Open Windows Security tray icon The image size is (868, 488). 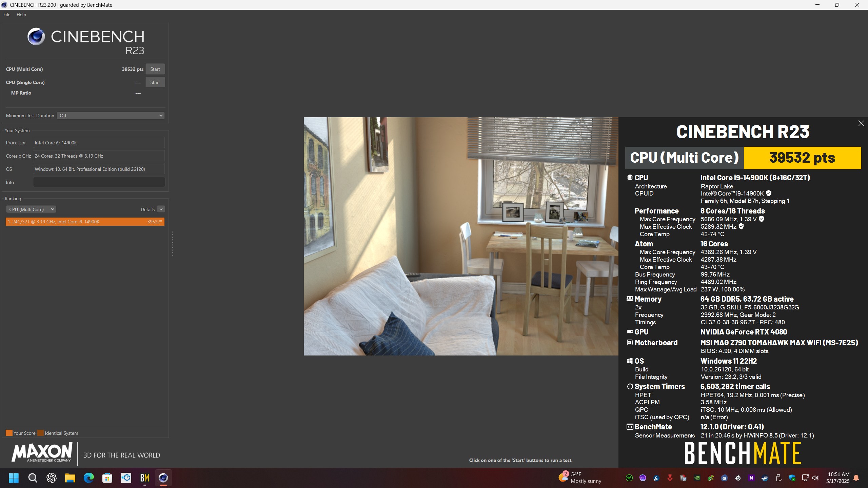click(x=792, y=478)
